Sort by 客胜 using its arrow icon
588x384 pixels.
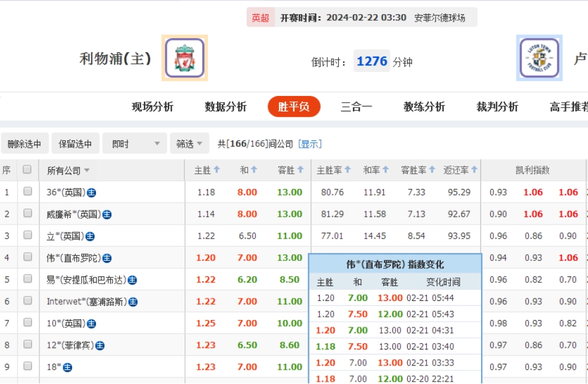(x=300, y=170)
